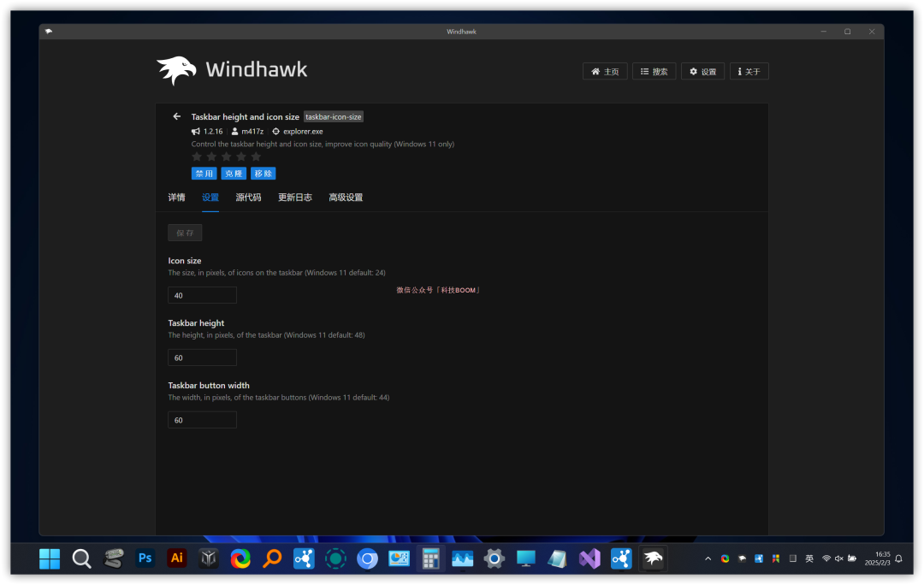Open the 关于 about button
The height and width of the screenshot is (585, 924).
749,71
